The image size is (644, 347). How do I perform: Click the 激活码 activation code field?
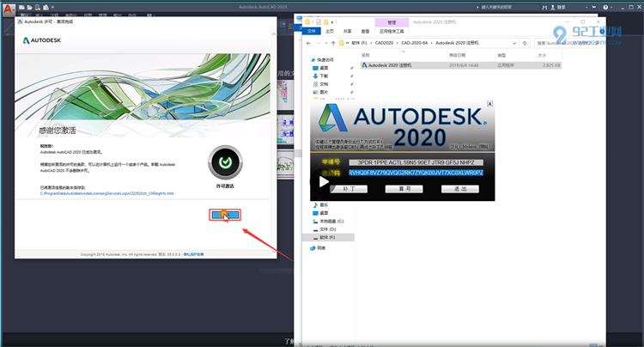pyautogui.click(x=416, y=173)
